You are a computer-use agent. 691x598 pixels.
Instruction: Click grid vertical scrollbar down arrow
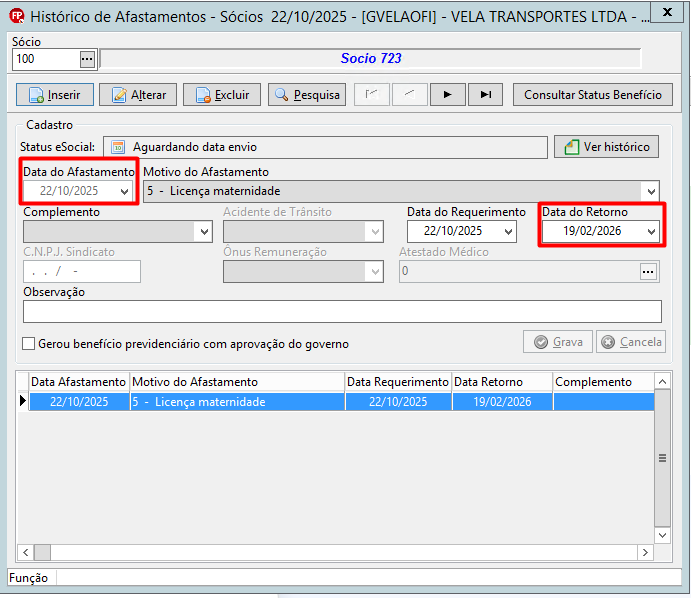662,535
